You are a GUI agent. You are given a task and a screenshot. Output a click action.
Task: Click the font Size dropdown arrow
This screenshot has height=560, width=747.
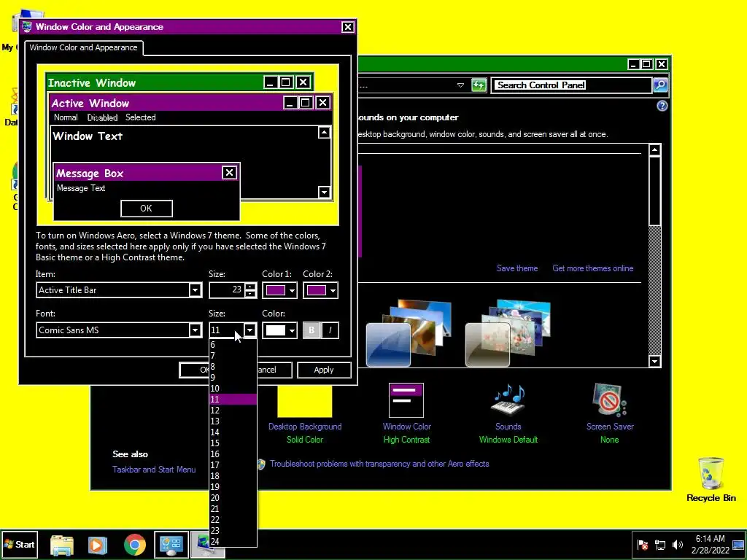tap(249, 330)
